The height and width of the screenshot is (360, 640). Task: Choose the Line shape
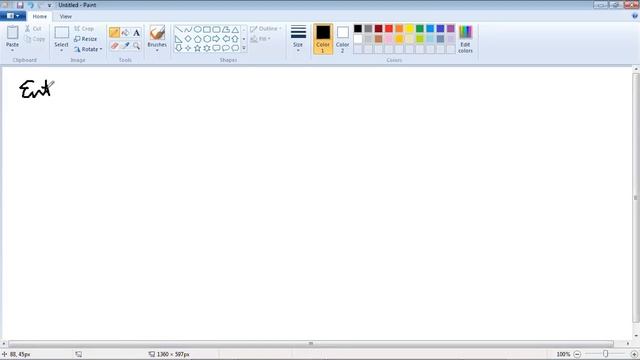[179, 29]
